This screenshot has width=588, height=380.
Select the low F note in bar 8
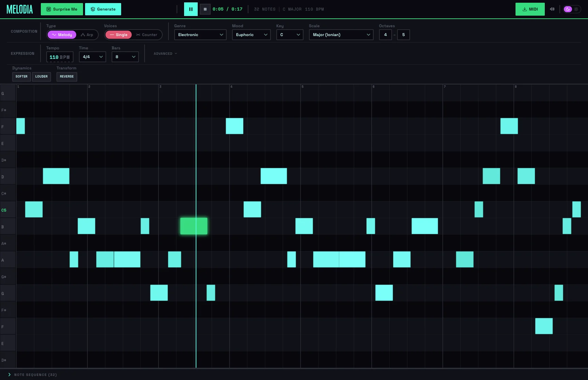coord(544,326)
